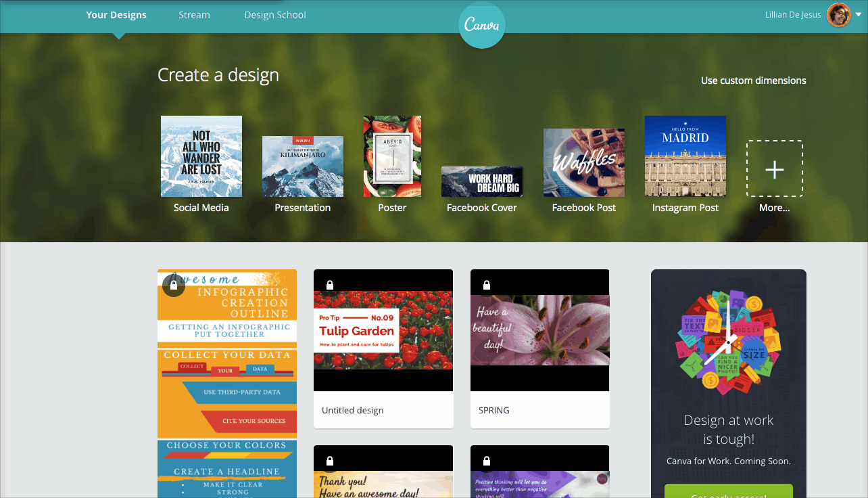Click lock icon on Thank you design
868x498 pixels.
point(330,461)
